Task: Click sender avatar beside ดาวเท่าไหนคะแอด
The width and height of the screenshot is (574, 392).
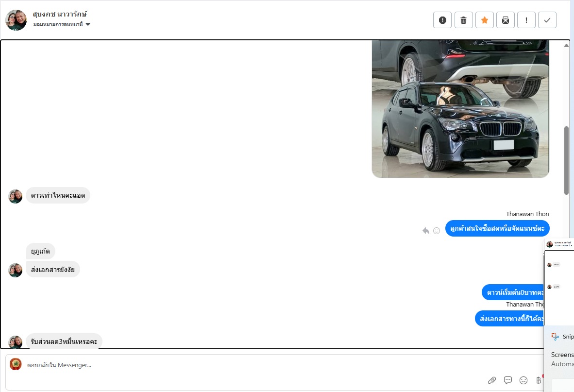Action: (16, 197)
